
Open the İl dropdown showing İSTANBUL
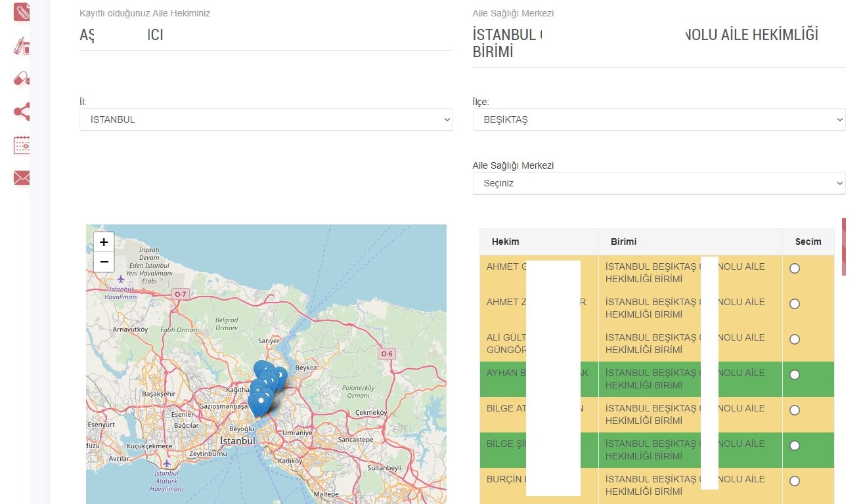pos(266,119)
